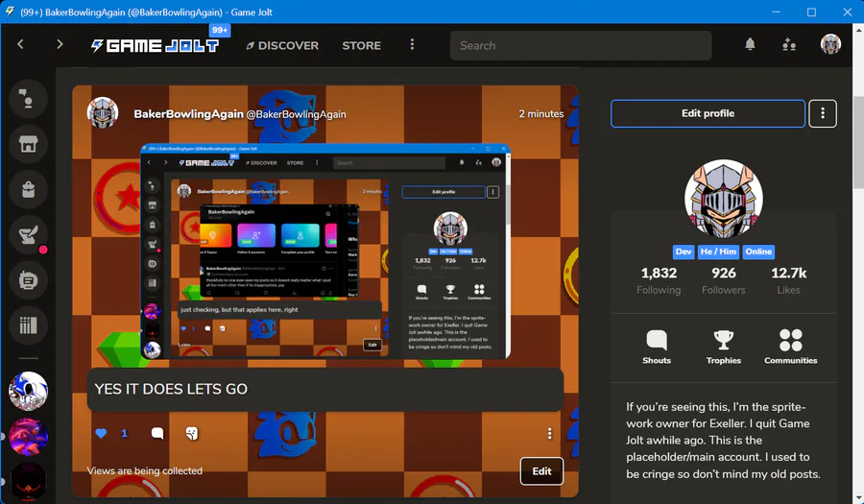Click the 2 minutes post timestamp

[541, 114]
